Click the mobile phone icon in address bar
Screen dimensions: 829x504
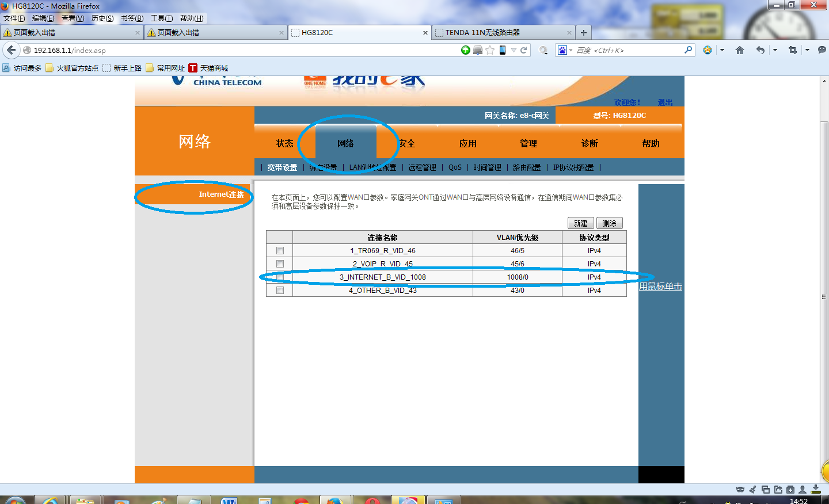(x=503, y=50)
